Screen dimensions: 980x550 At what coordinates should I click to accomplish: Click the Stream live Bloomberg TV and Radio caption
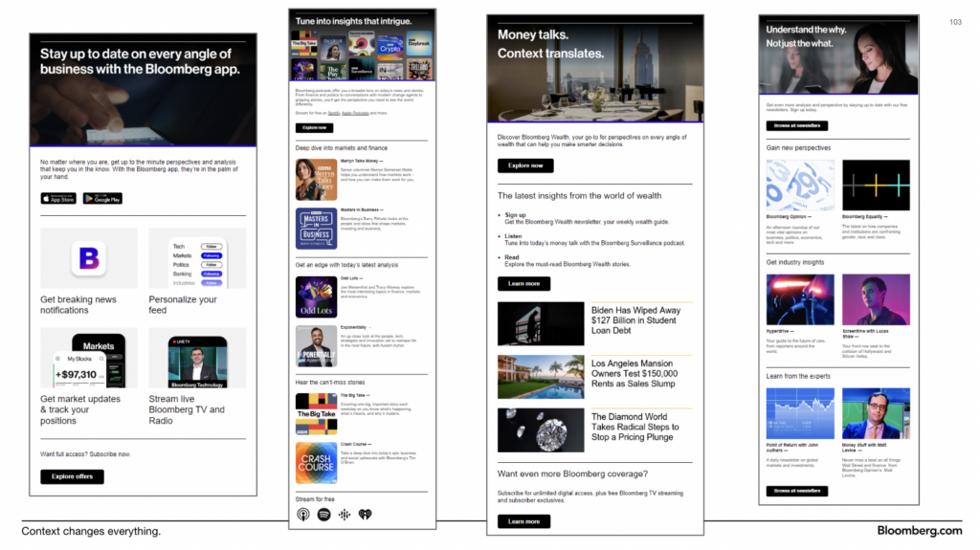(x=187, y=410)
